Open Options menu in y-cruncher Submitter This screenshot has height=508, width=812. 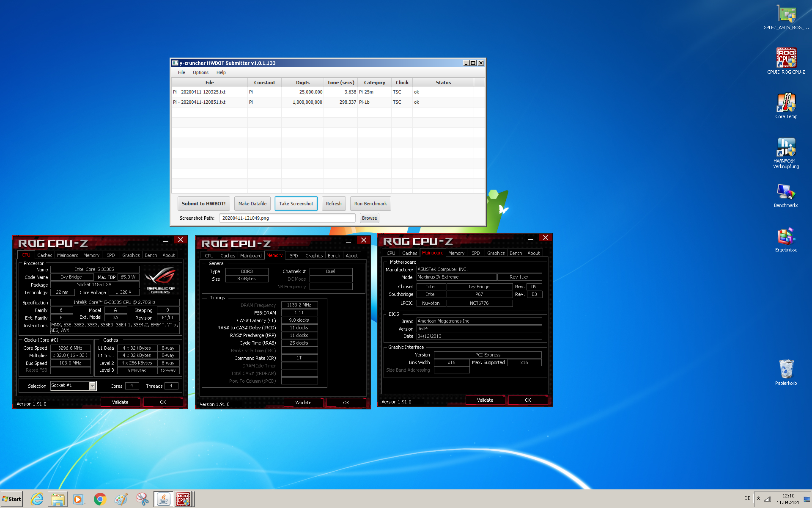200,72
